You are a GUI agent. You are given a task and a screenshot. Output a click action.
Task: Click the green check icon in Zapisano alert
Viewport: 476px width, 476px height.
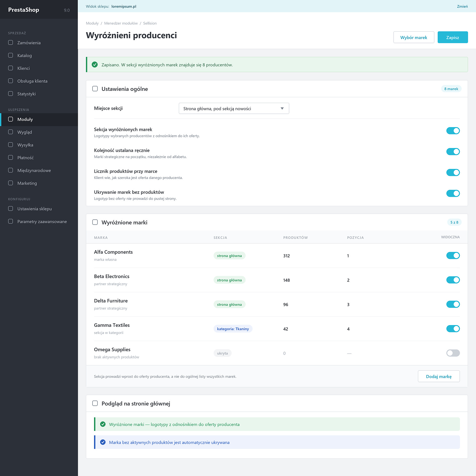[x=95, y=65]
